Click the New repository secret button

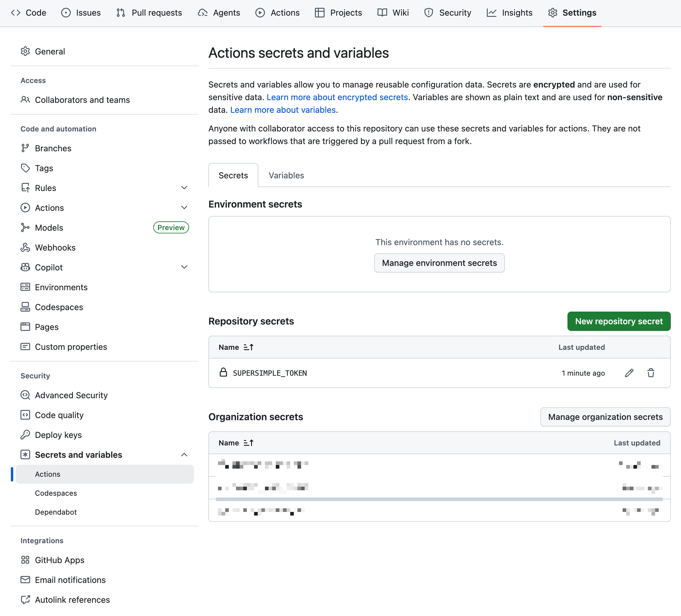(618, 321)
